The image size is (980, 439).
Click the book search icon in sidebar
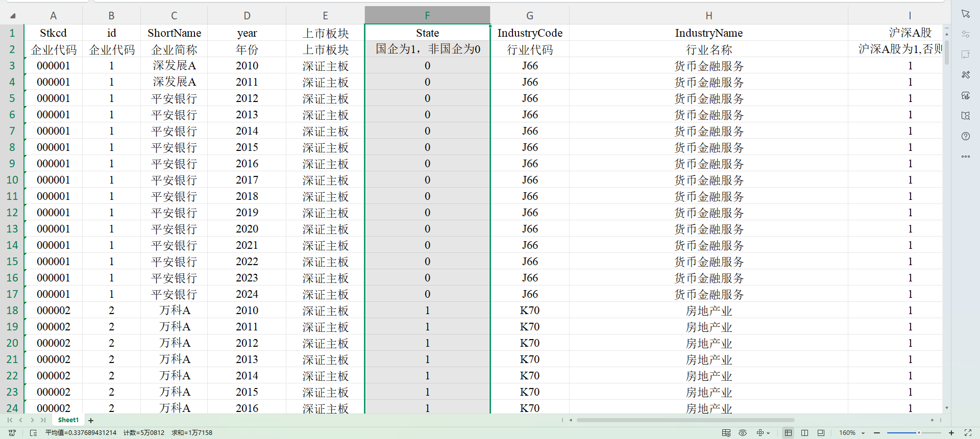(x=965, y=116)
